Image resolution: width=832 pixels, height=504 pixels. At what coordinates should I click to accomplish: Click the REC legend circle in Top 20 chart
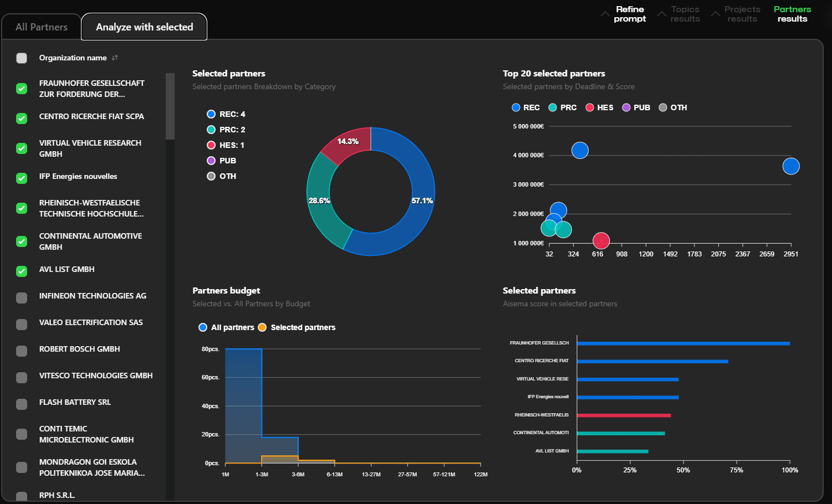pyautogui.click(x=516, y=107)
